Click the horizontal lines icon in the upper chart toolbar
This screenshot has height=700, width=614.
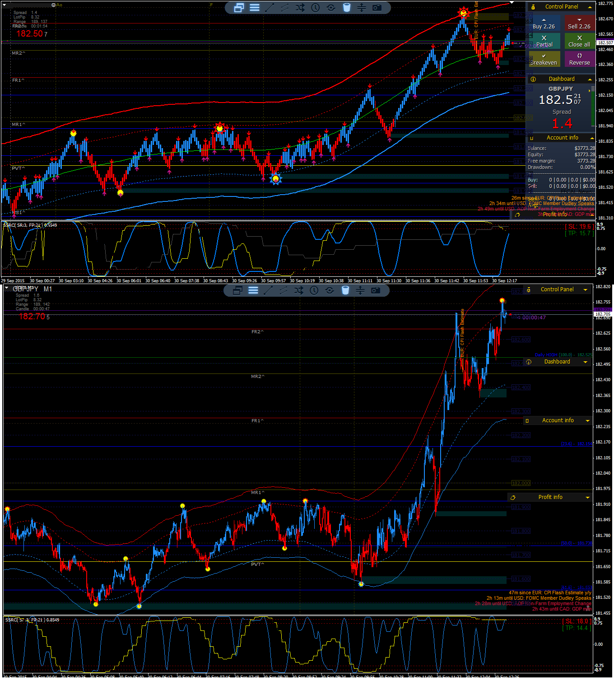click(x=255, y=8)
